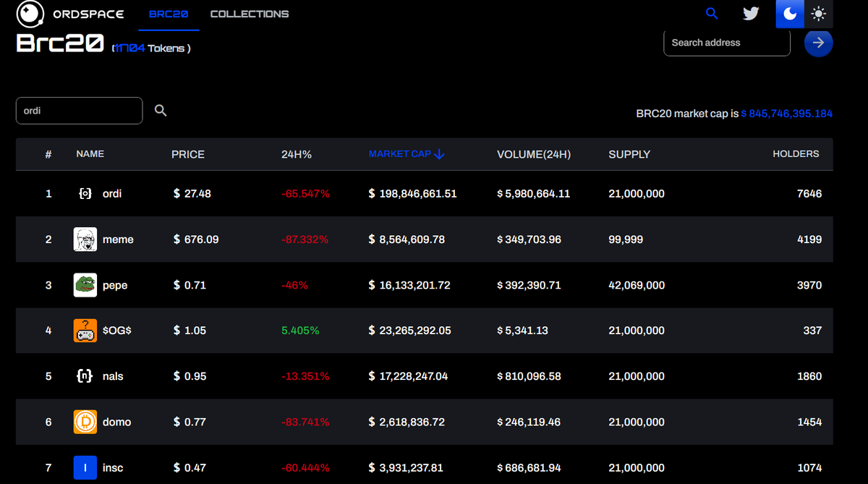The height and width of the screenshot is (484, 868).
Task: Focus the Search address field
Action: point(727,43)
